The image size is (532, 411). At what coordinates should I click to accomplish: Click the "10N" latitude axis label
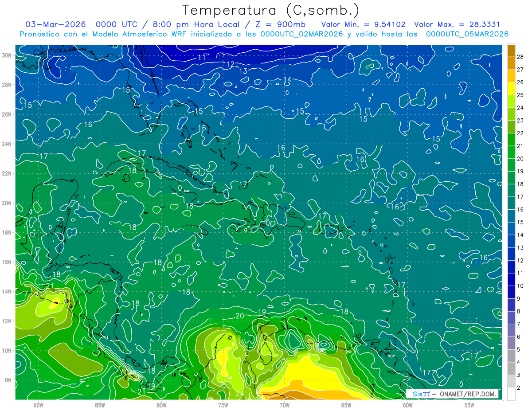tap(7, 350)
